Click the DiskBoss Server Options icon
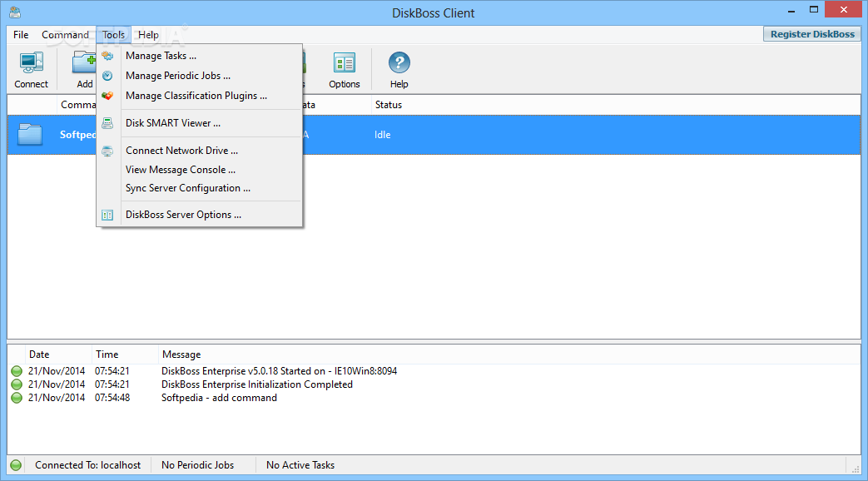Screen dimensions: 868x481 [x=107, y=215]
